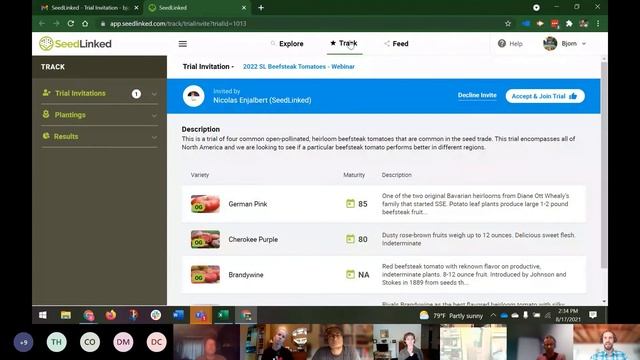Switch to the Gmail Trial Invitation browser tab
The image size is (640, 360).
pos(90,8)
